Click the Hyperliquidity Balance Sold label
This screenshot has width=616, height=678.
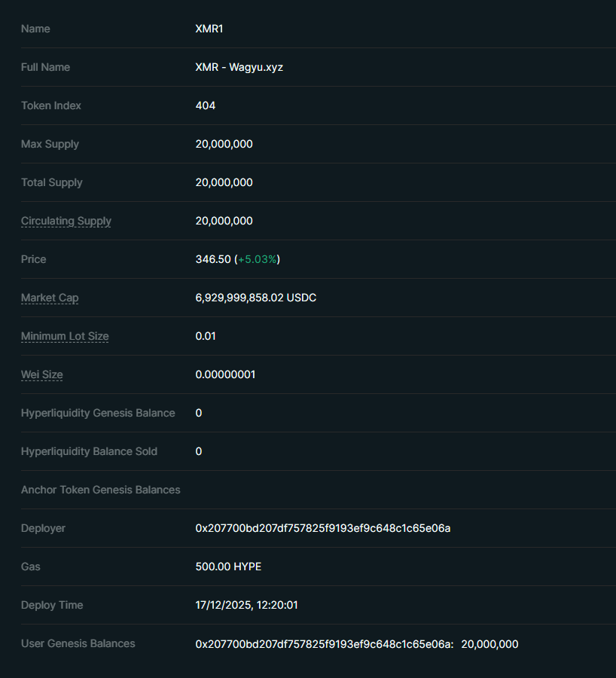(89, 451)
